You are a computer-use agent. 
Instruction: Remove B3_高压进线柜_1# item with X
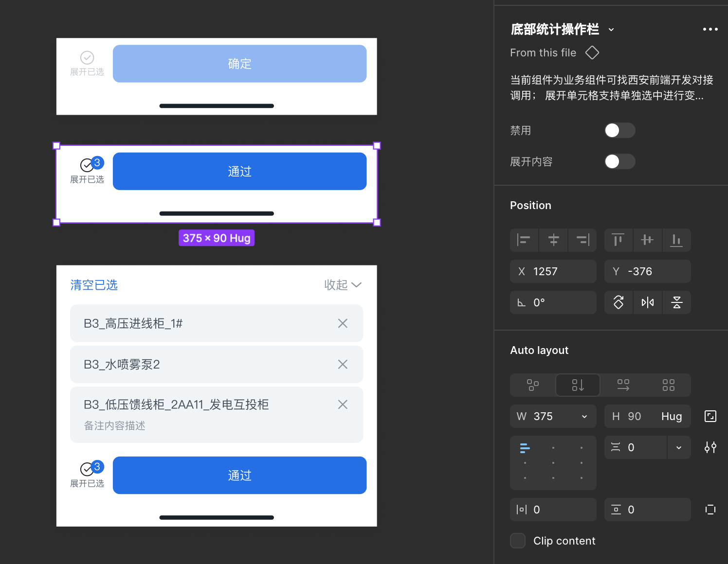[x=343, y=323]
